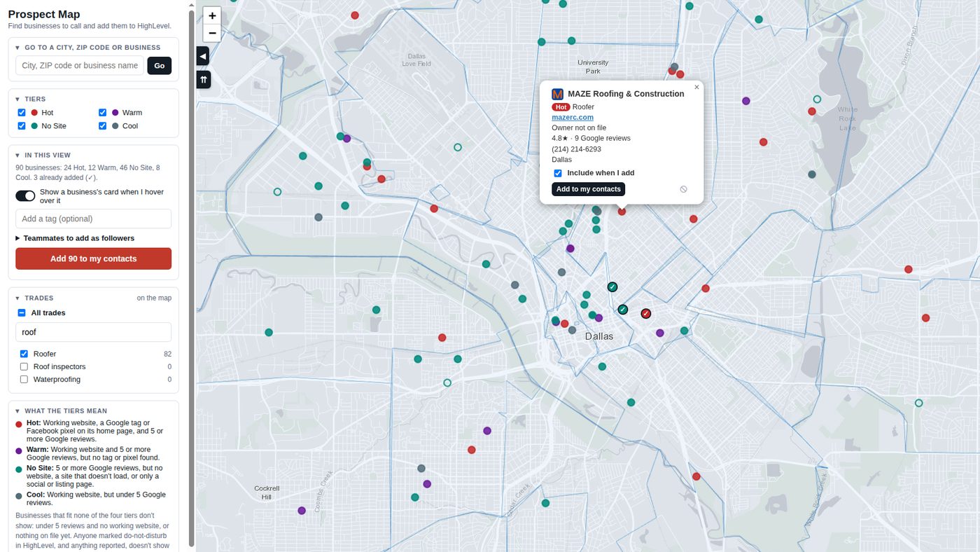Uncheck Include when I add
The width and height of the screenshot is (980, 552).
tap(558, 173)
